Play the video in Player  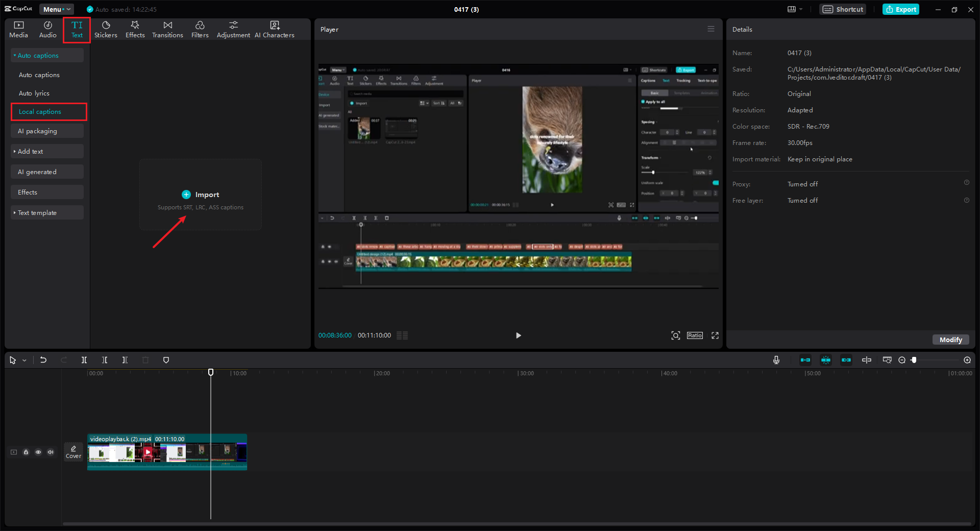coord(518,335)
